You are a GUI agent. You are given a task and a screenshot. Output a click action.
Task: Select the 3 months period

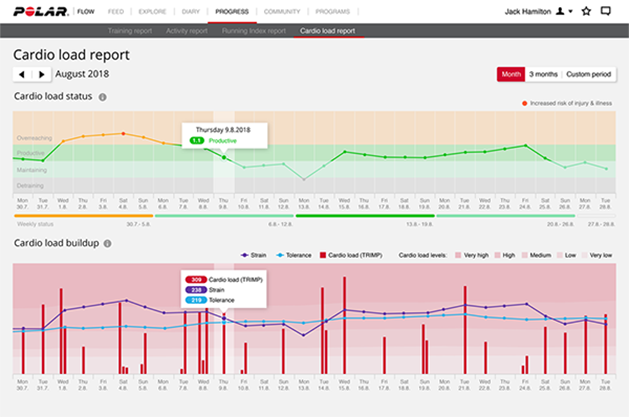coord(543,75)
